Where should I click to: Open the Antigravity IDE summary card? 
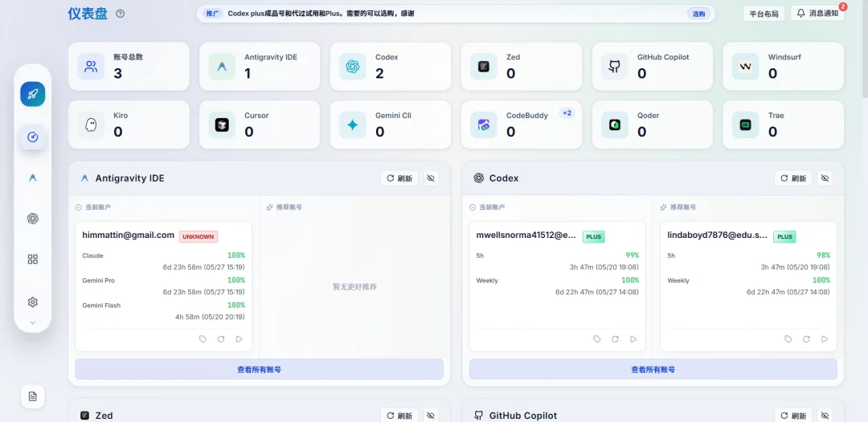click(x=260, y=67)
